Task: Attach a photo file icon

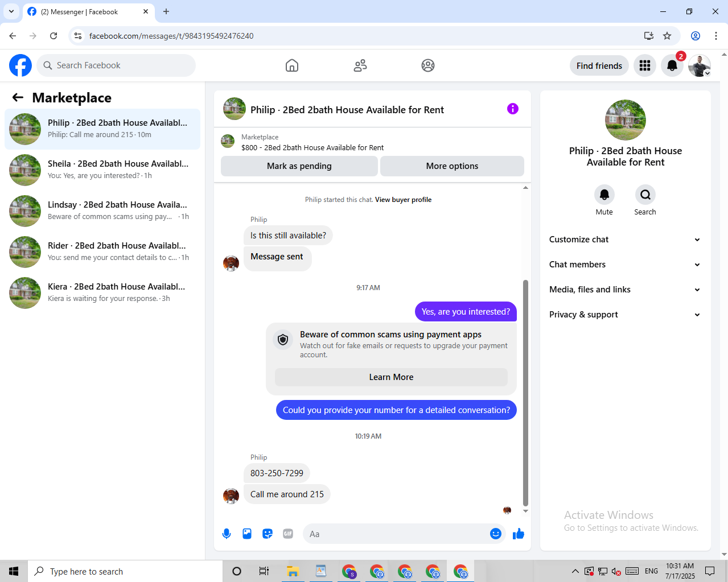Action: tap(247, 534)
